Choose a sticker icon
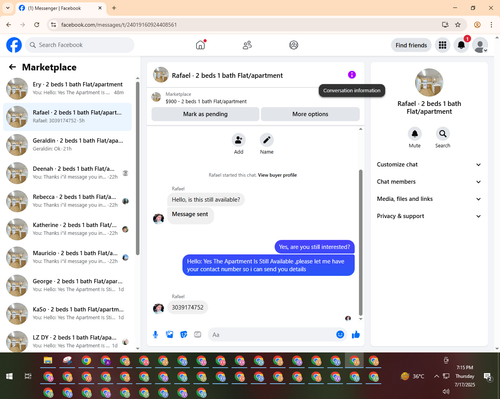The height and width of the screenshot is (399, 500). pos(184,334)
